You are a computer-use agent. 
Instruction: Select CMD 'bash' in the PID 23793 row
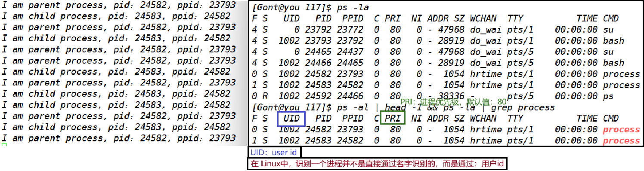613,41
